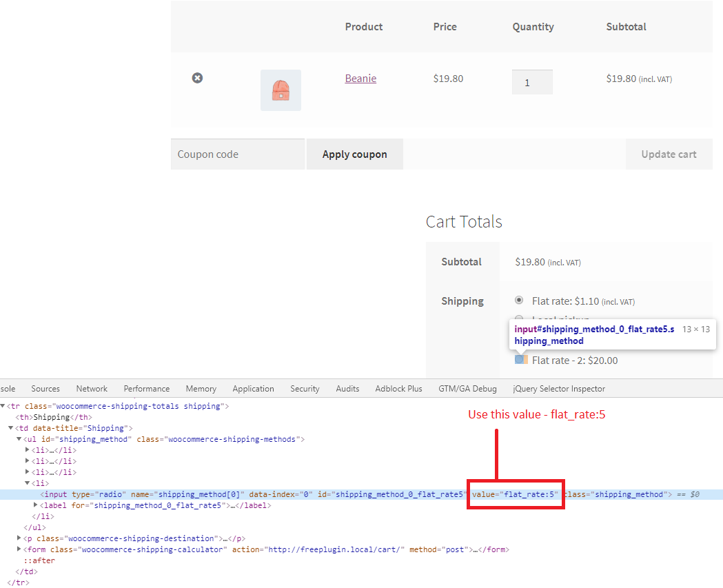Select the Flat rate $1.10 shipping option
723x588 pixels.
click(x=519, y=300)
